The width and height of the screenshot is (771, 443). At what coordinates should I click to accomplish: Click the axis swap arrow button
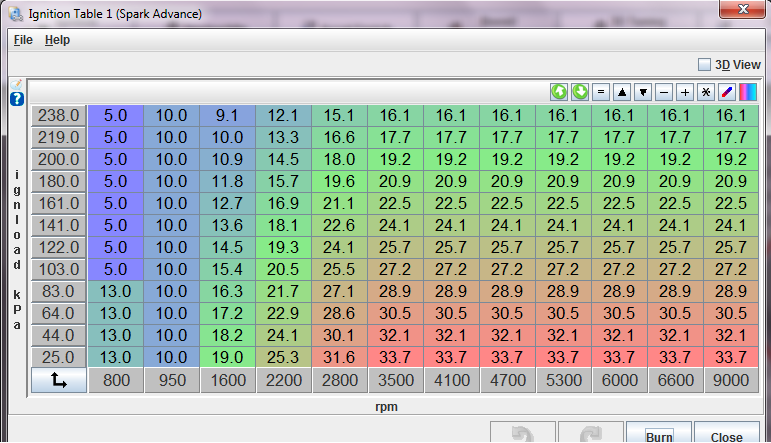[x=59, y=380]
